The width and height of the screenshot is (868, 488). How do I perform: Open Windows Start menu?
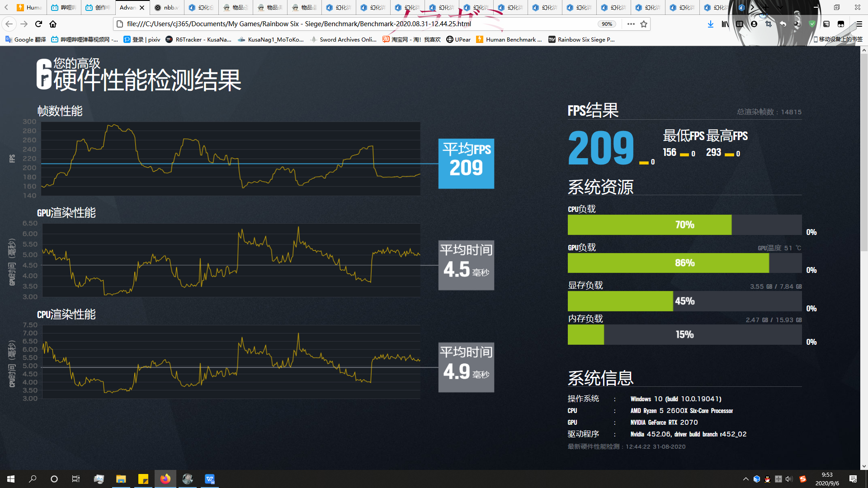click(11, 479)
